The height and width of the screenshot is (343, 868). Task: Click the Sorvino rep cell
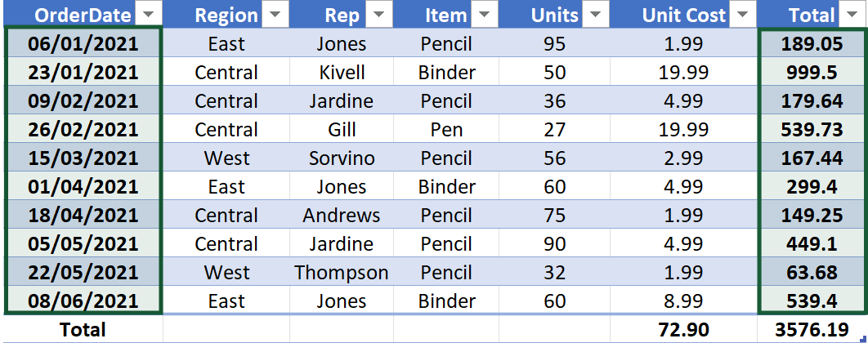pos(342,158)
